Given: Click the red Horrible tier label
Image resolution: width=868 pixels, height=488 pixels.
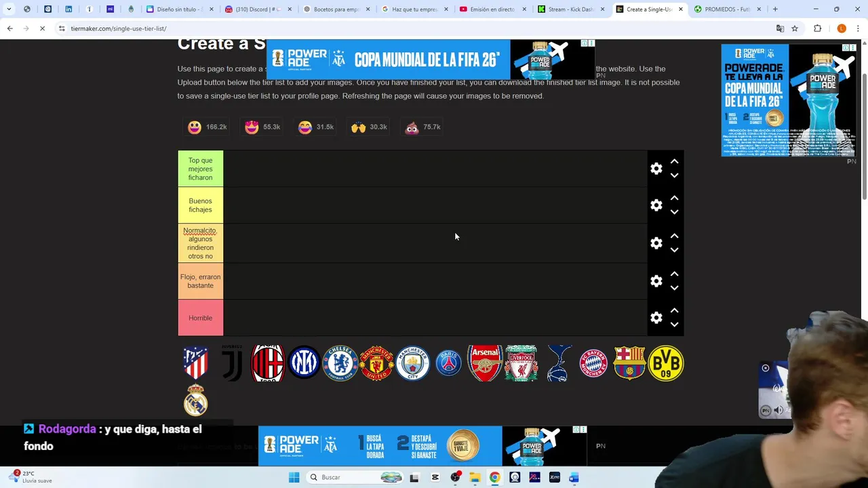Looking at the screenshot, I should [200, 318].
